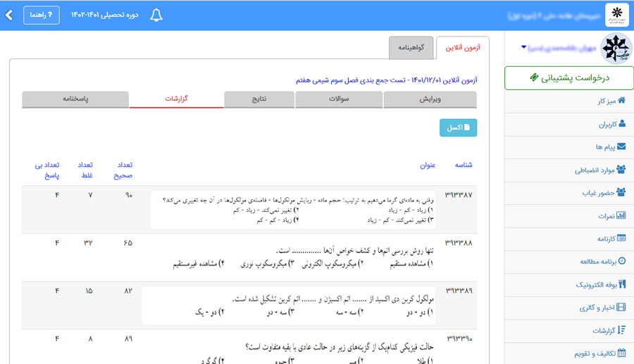Sort by تعداد بی پاسخ column header
This screenshot has width=634, height=364.
pyautogui.click(x=47, y=170)
